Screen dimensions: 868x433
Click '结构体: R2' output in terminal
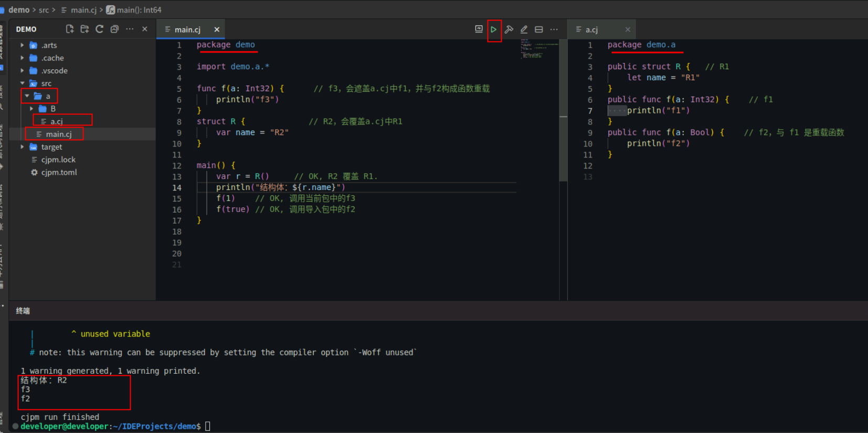pos(44,380)
